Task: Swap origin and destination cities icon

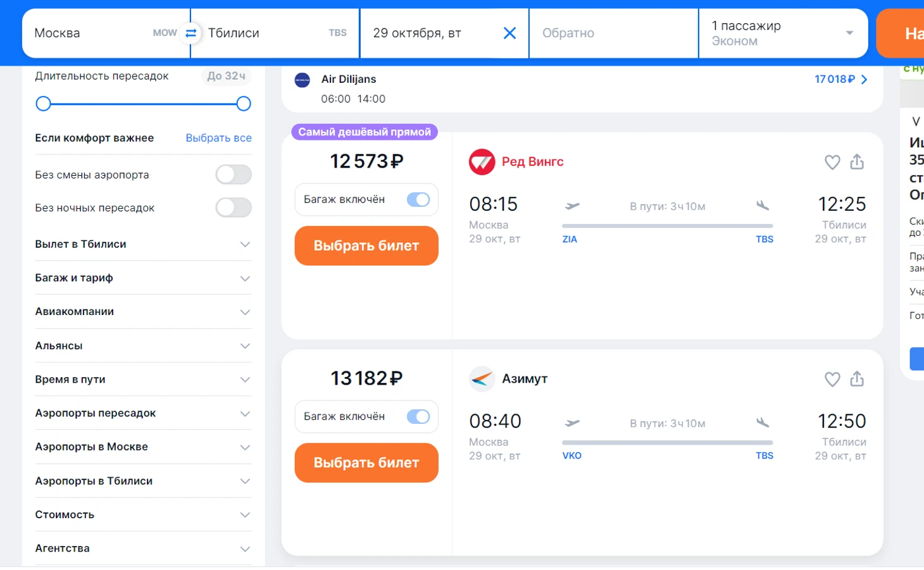Action: [190, 33]
